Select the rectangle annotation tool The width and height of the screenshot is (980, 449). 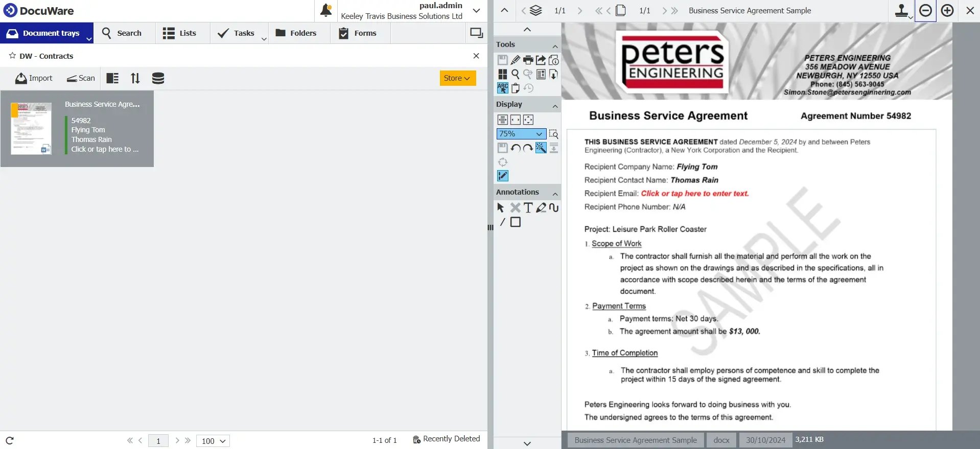point(516,222)
